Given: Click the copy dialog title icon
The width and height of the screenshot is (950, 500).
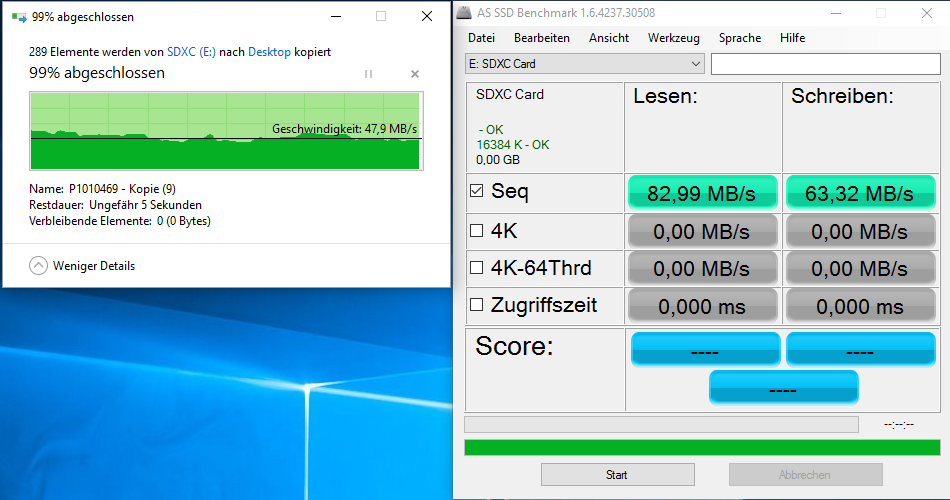Looking at the screenshot, I should coord(19,17).
